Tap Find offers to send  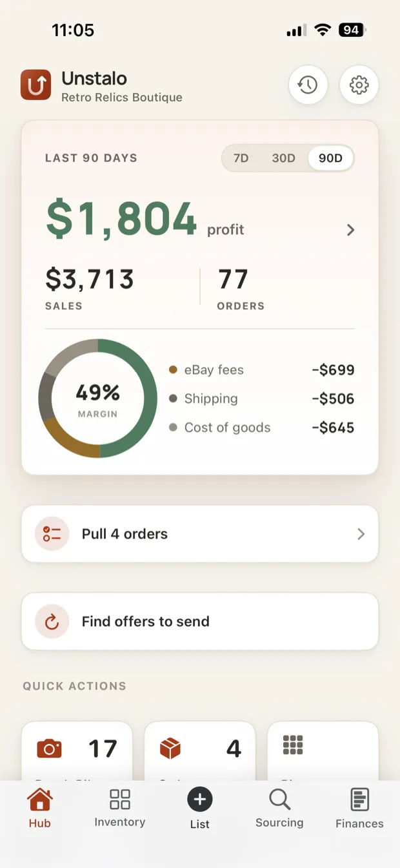coord(200,621)
